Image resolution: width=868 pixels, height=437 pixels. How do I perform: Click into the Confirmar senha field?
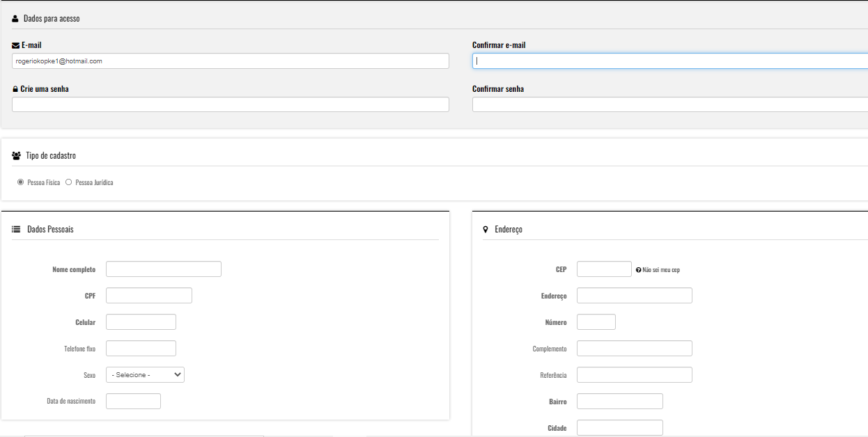669,104
